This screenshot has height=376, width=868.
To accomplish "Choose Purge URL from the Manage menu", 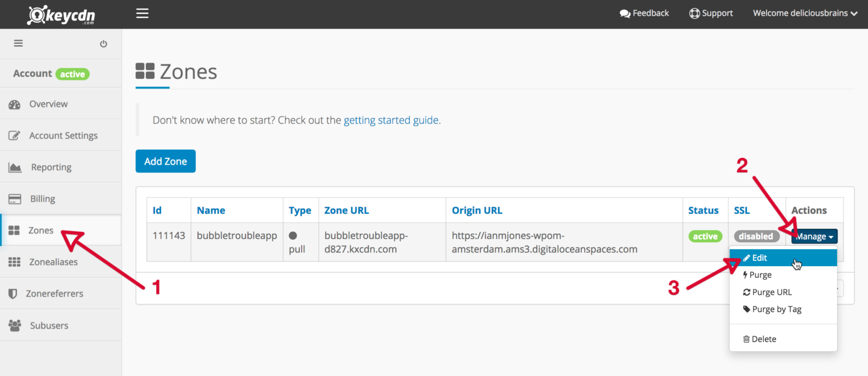I will point(783,292).
